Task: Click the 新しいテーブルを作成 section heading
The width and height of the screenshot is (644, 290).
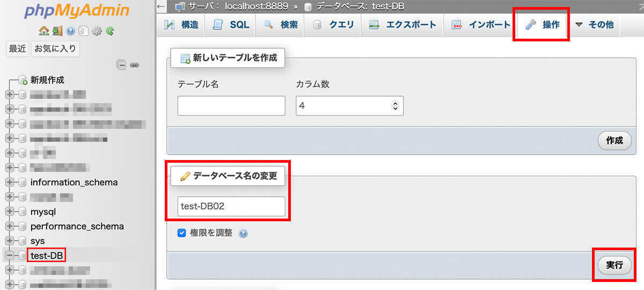Action: (x=228, y=58)
